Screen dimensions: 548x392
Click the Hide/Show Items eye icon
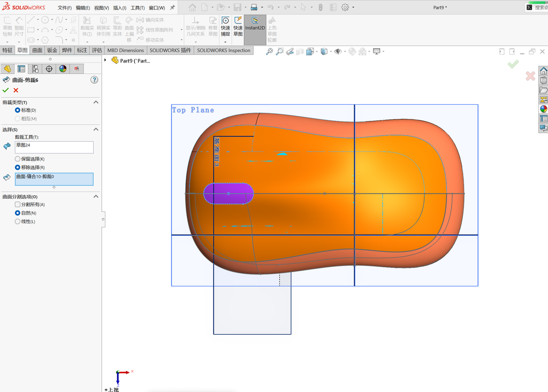(x=338, y=52)
